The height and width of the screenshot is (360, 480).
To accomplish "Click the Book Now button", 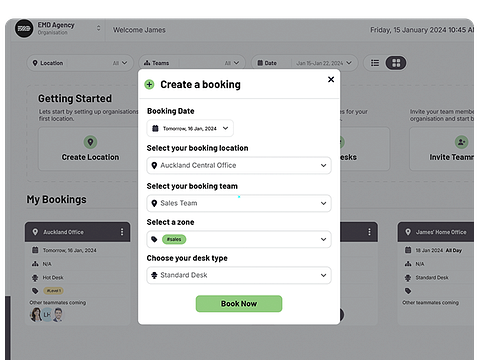I will point(239,304).
